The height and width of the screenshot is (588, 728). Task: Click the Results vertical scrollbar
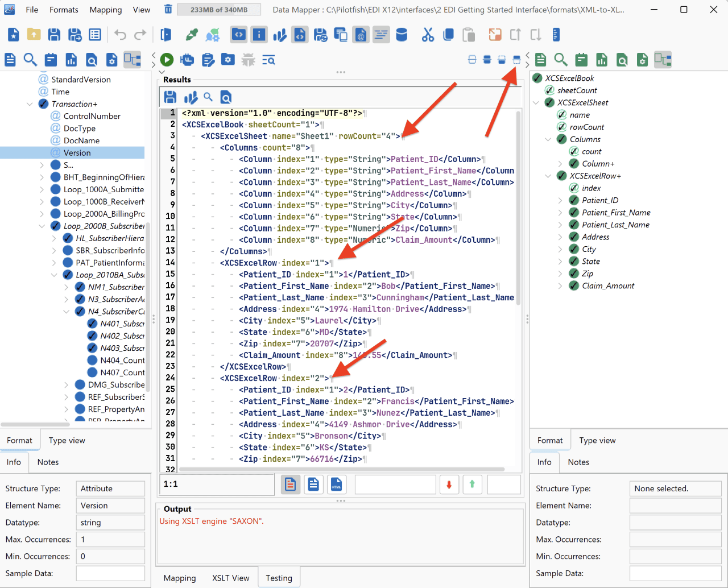pyautogui.click(x=518, y=208)
